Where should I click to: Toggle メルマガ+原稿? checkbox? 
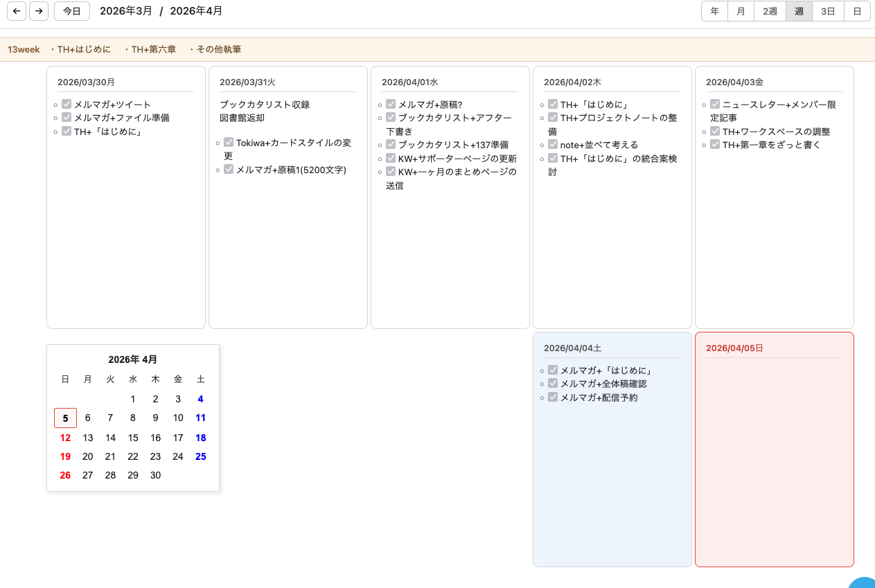click(x=391, y=104)
